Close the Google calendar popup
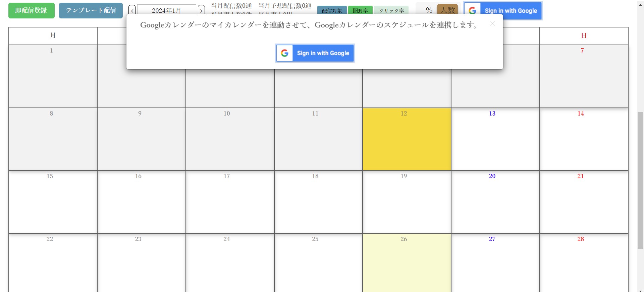 click(492, 23)
